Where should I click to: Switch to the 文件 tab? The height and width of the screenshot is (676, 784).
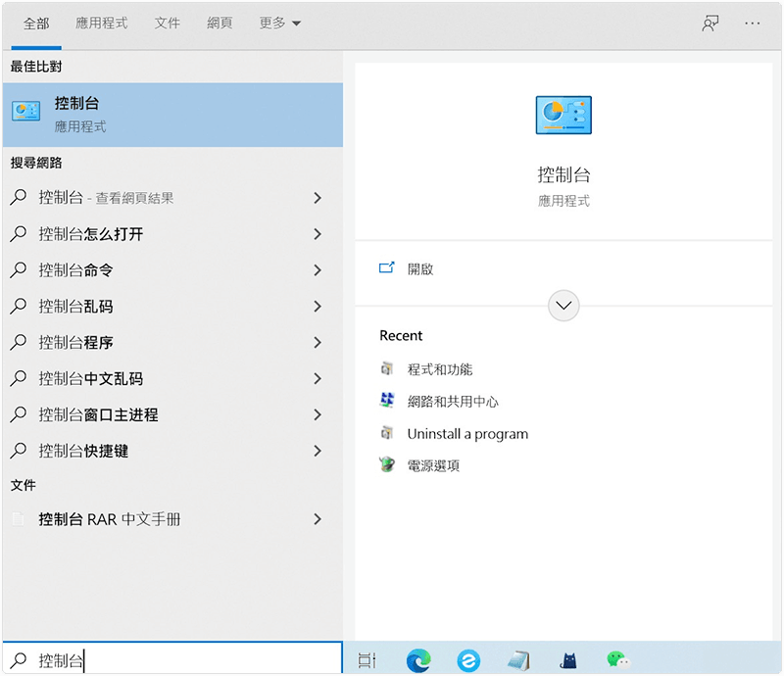[x=167, y=23]
